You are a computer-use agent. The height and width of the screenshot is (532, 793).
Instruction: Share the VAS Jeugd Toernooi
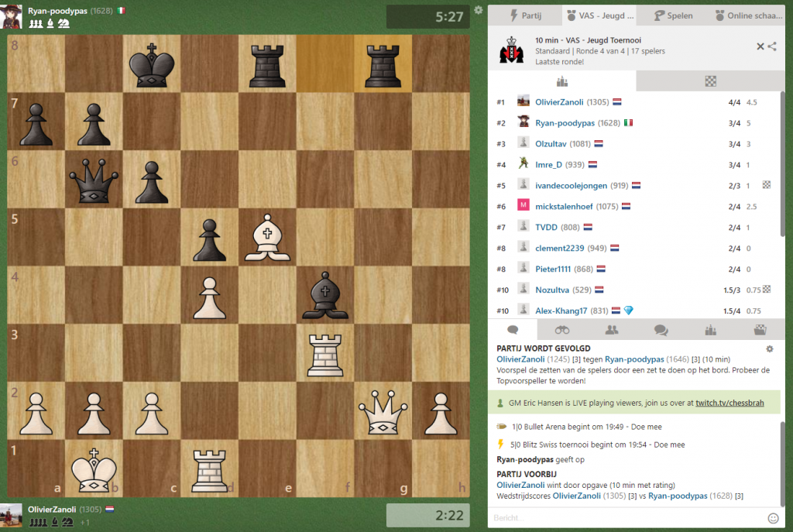click(x=772, y=46)
